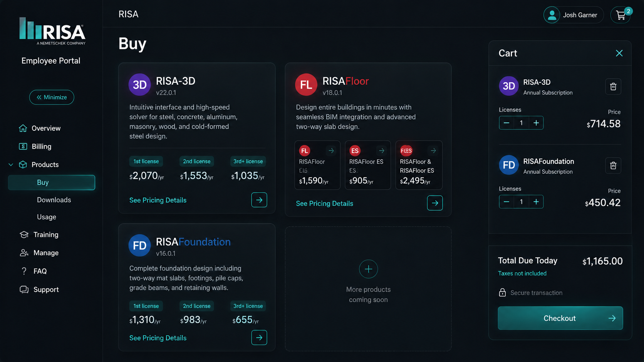The image size is (644, 362).
Task: Click the $714.58 cart price
Action: click(604, 124)
